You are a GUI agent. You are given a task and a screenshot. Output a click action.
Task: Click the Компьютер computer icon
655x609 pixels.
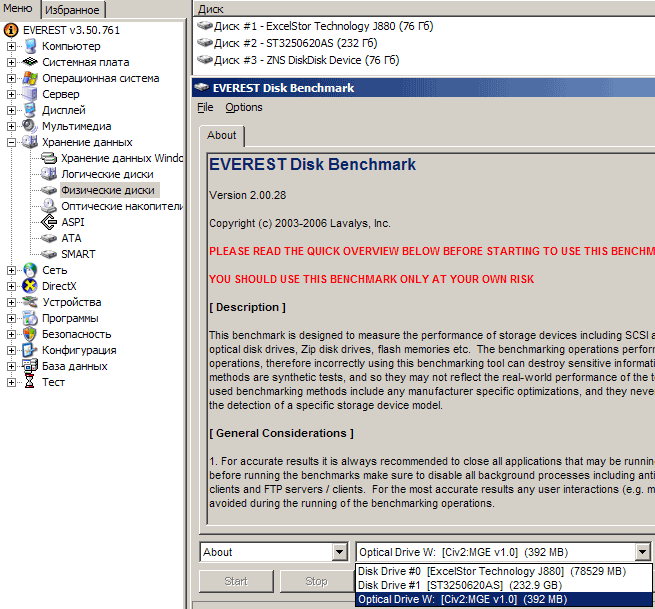click(x=30, y=46)
